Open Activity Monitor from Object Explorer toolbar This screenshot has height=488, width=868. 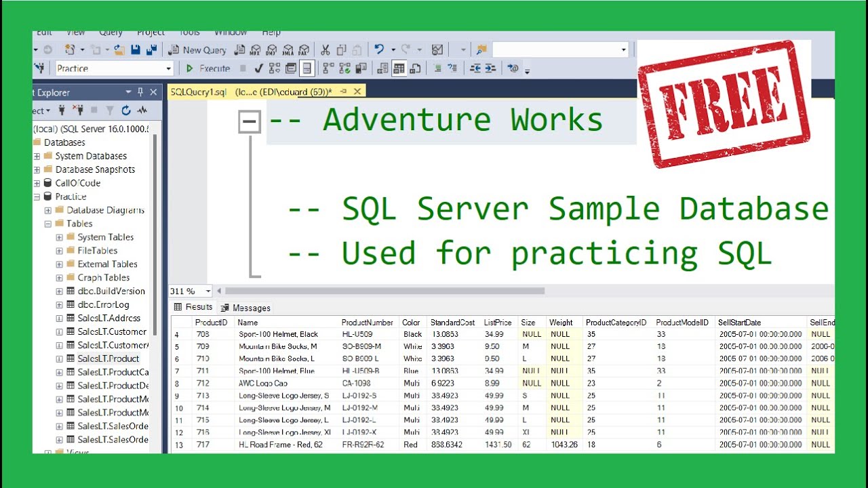click(x=142, y=110)
